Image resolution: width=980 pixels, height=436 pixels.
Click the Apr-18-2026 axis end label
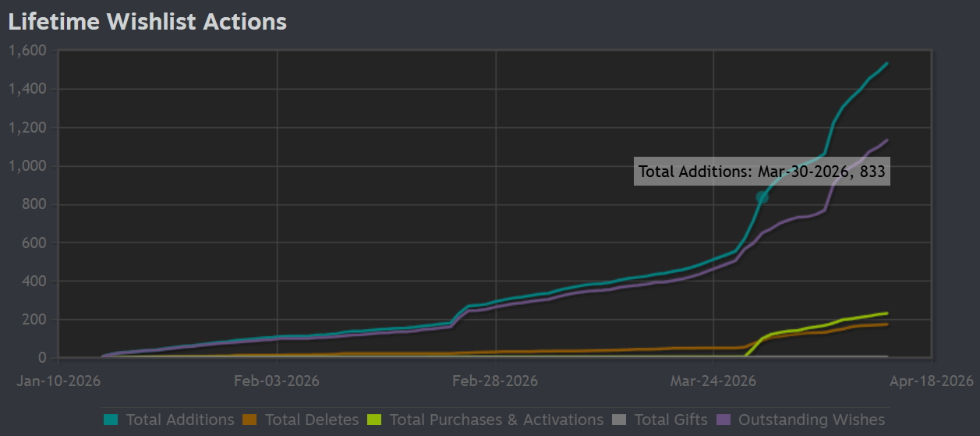click(931, 381)
